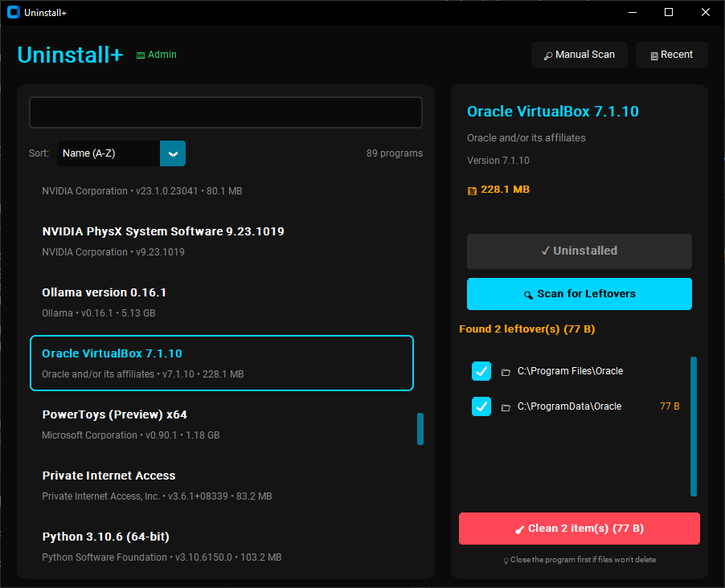This screenshot has width=725, height=588.
Task: Select NVIDIA PhysX System Software 9.23.1019
Action: pos(222,241)
